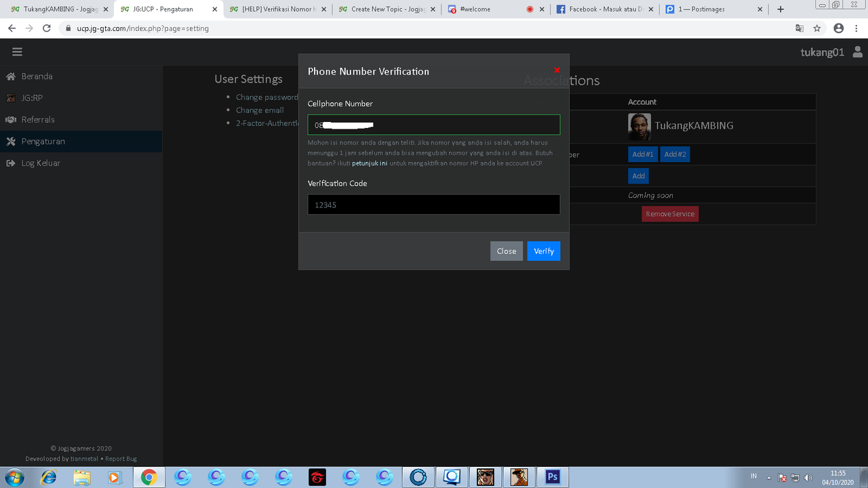Close the Postimages tab
Image resolution: width=868 pixels, height=488 pixels.
point(761,9)
